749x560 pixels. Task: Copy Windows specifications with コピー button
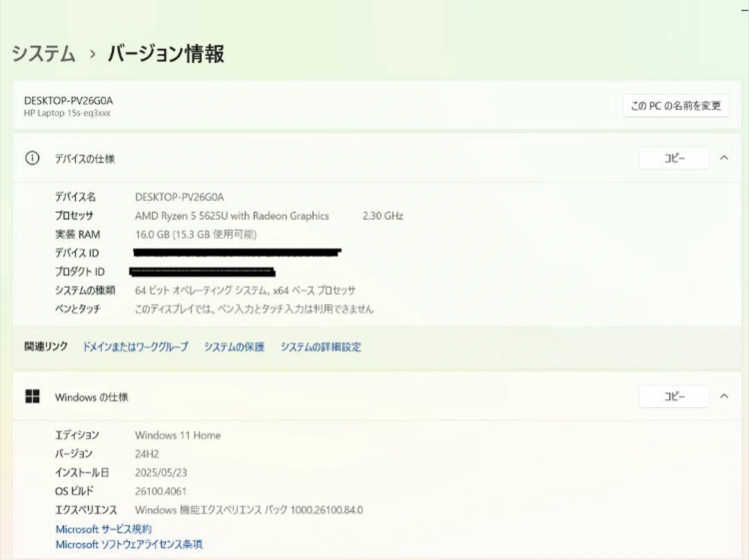click(x=674, y=397)
